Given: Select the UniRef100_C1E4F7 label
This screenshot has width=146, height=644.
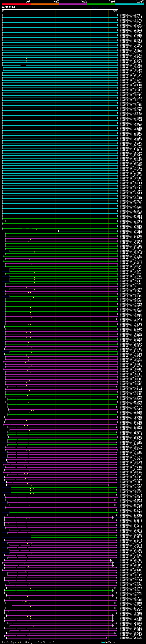Looking at the screenshot, I should (131, 72).
